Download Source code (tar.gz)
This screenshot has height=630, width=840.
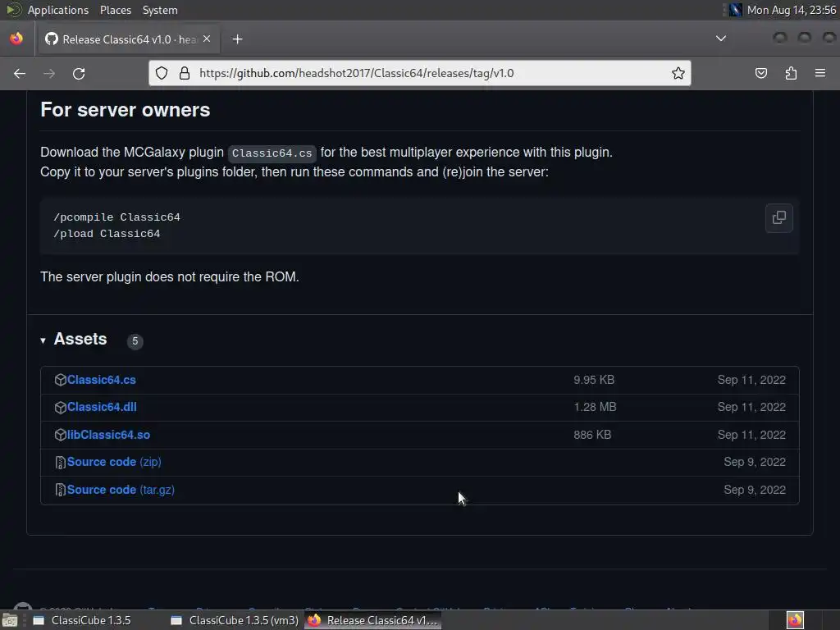[121, 490]
